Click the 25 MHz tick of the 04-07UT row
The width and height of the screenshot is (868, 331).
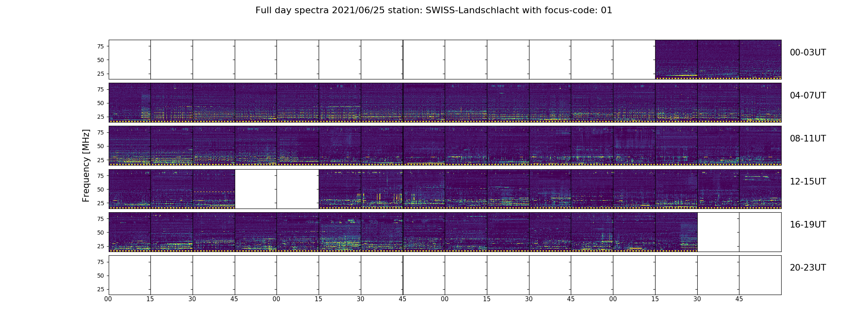coord(100,117)
